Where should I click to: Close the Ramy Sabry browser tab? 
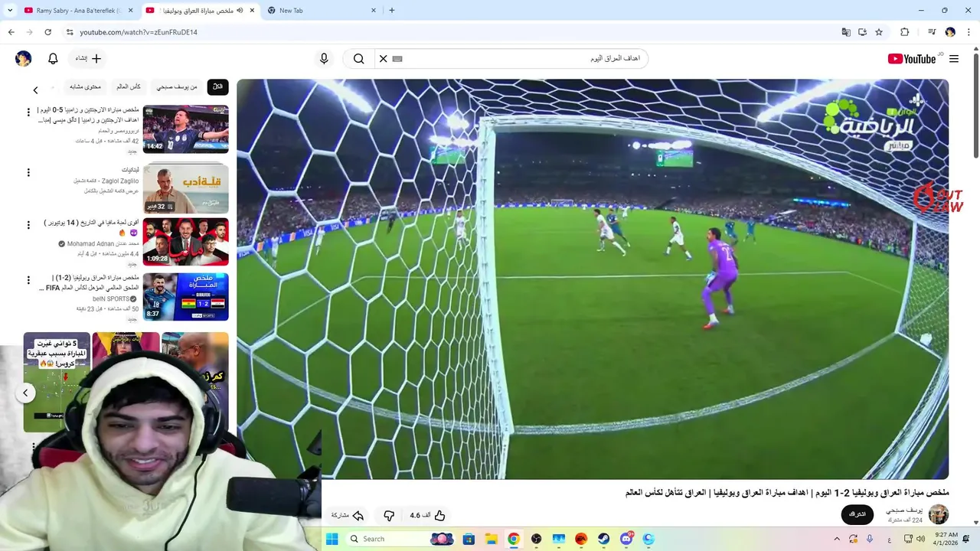point(129,11)
